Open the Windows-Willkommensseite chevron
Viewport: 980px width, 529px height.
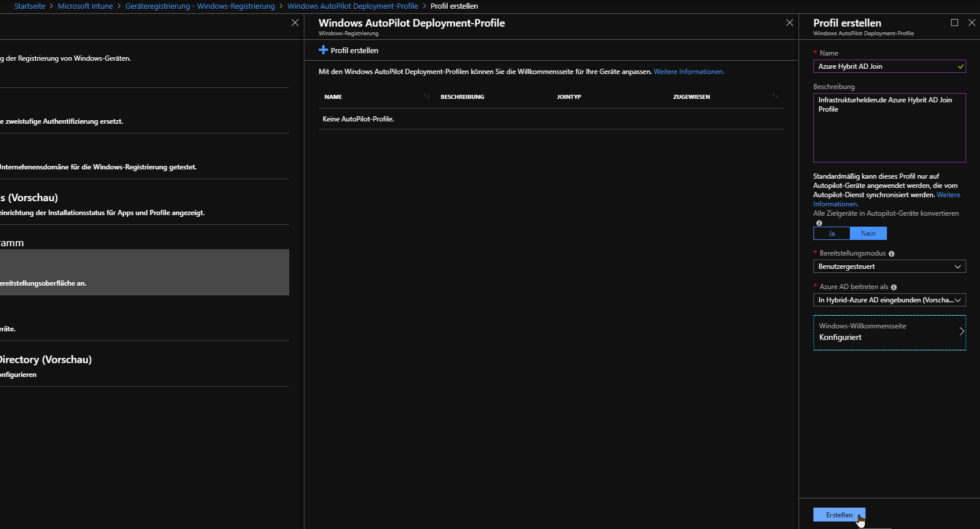pos(961,331)
